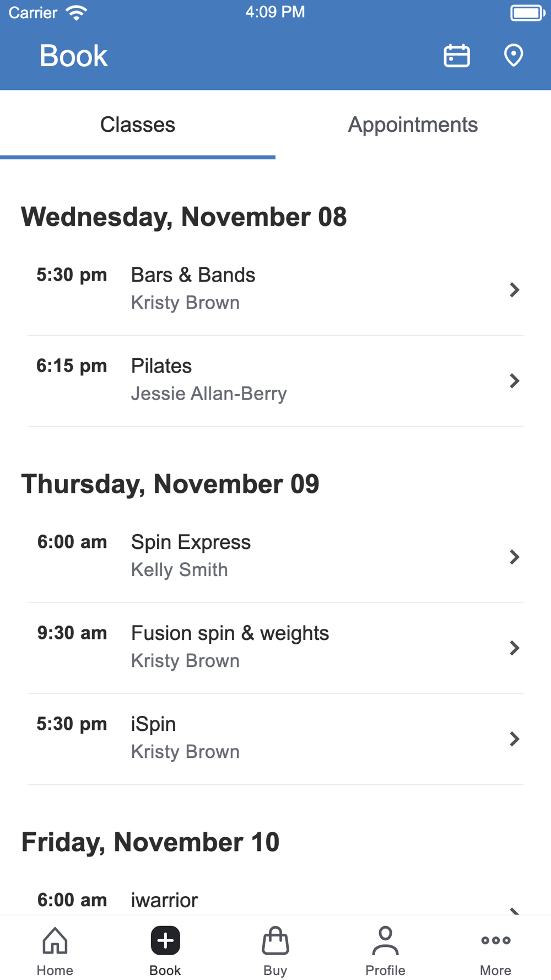Tap the location pin icon
This screenshot has width=551, height=980.
coord(514,56)
